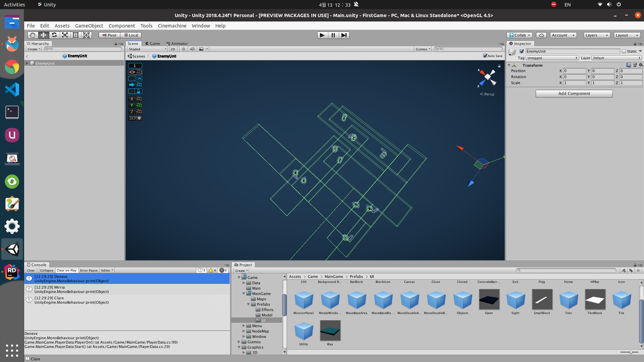Enable the Static checkbox

pyautogui.click(x=624, y=51)
